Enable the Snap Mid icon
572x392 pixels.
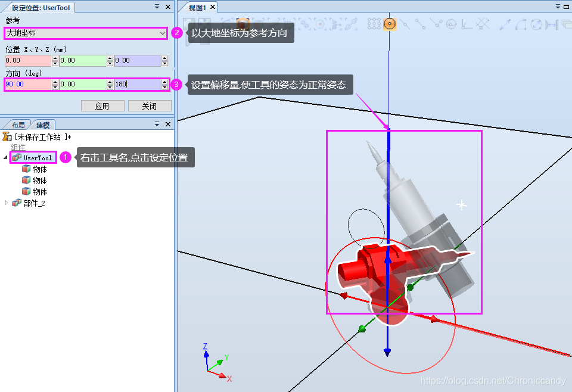pos(405,24)
